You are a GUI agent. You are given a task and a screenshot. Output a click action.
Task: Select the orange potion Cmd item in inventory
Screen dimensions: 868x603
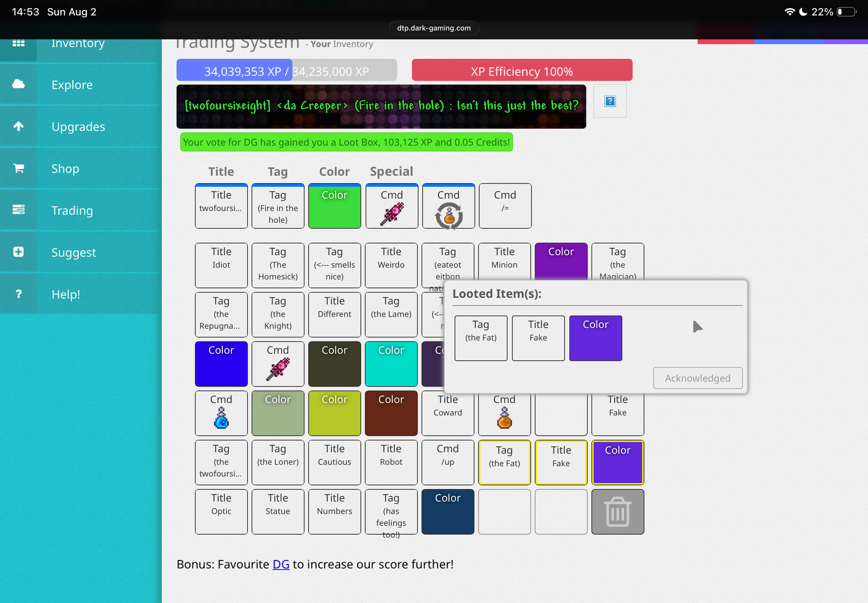click(504, 413)
